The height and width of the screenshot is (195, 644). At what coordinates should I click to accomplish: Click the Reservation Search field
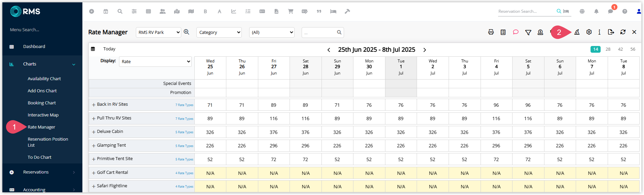coord(526,11)
